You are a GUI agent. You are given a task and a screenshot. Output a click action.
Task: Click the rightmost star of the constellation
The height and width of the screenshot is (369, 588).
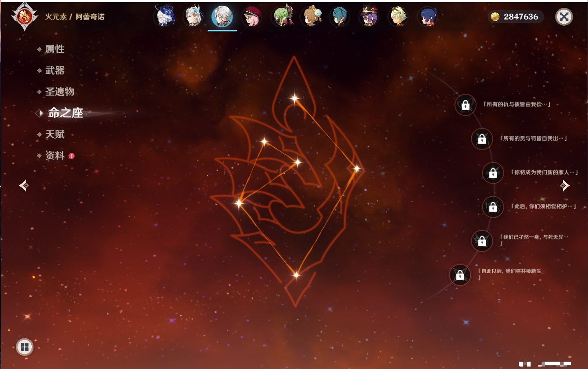pos(357,168)
